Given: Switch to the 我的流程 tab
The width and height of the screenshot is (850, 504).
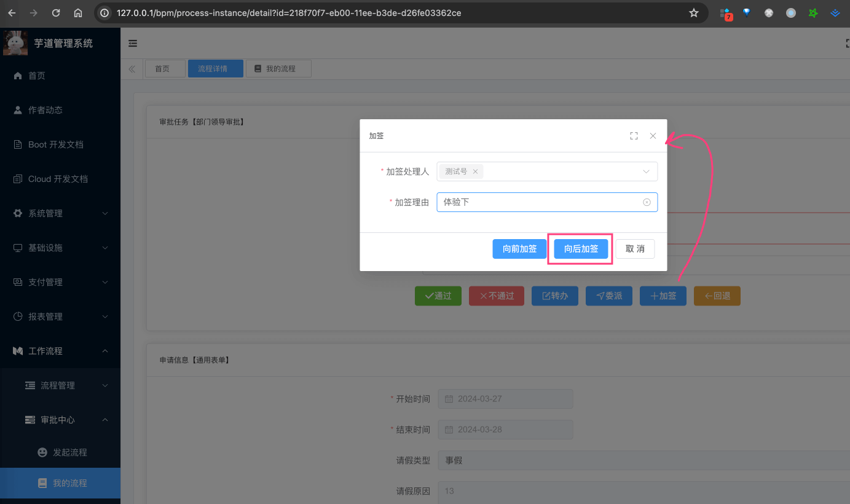Looking at the screenshot, I should pos(280,69).
